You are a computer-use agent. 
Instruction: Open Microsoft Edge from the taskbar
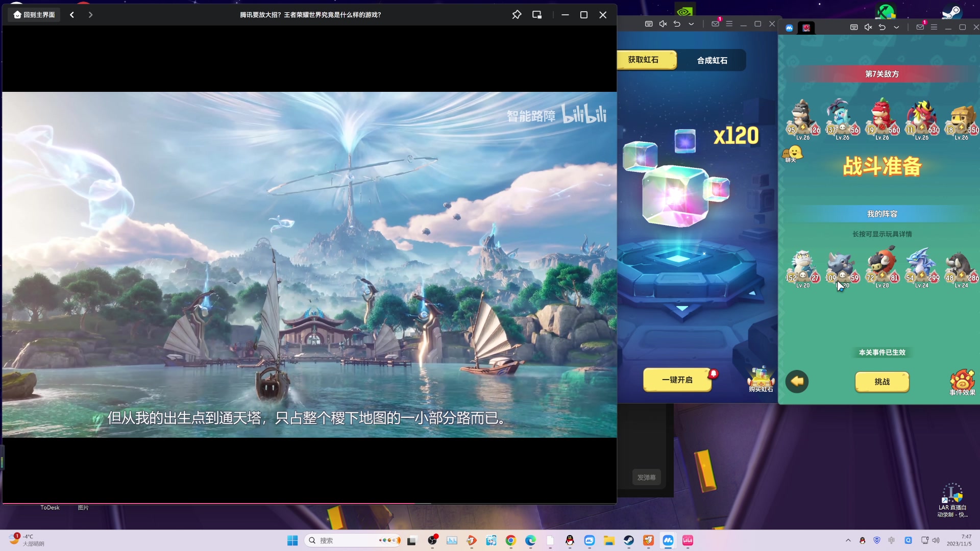[x=530, y=540]
